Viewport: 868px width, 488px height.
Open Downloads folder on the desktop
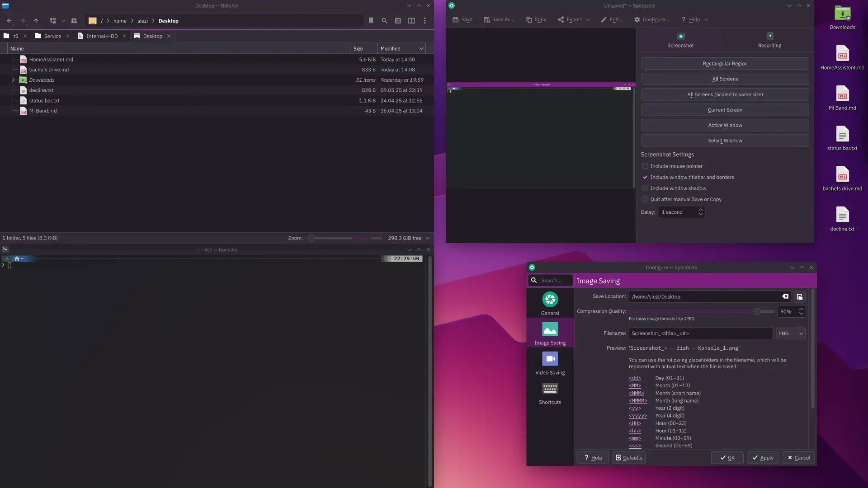[x=842, y=18]
